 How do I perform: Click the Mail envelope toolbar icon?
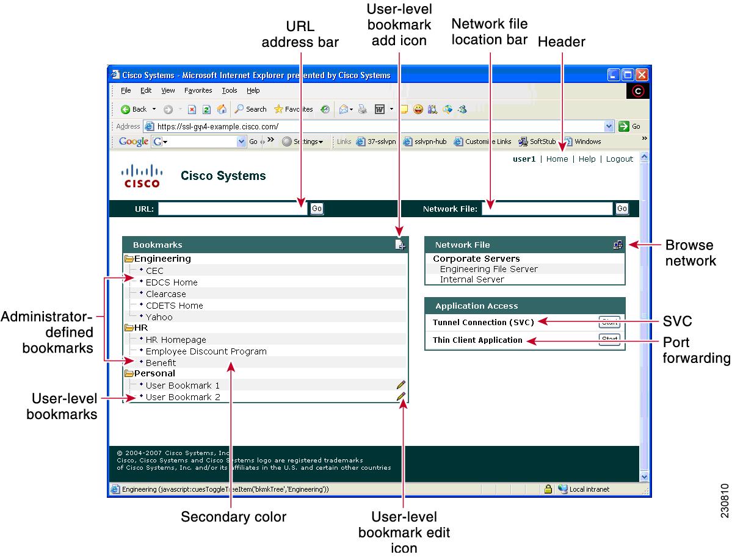point(344,109)
